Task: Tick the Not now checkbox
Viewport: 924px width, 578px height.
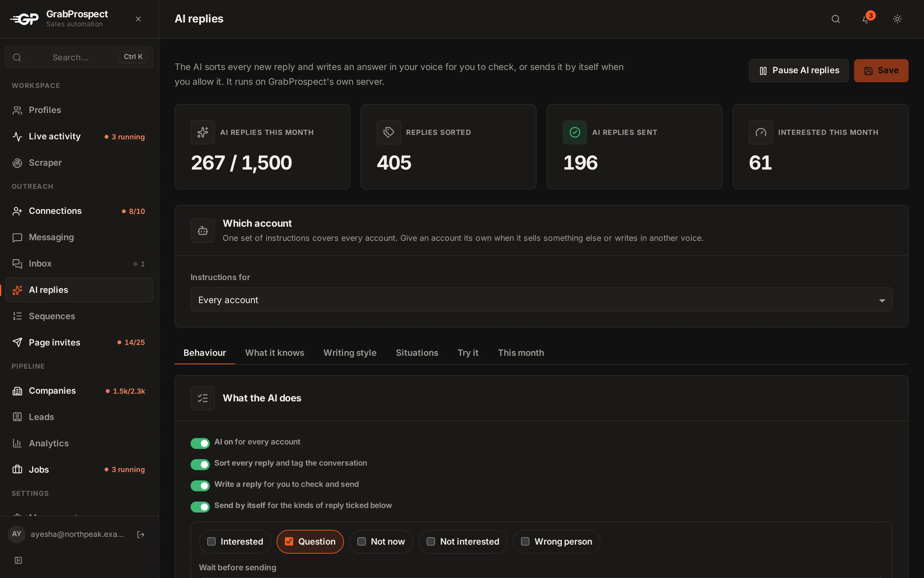Action: coord(362,541)
